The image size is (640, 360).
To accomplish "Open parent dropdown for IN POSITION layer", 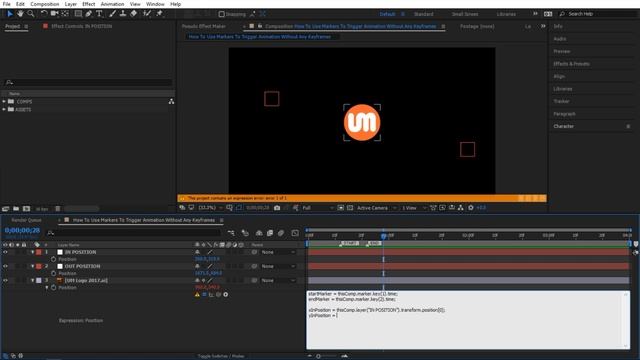I will [x=278, y=252].
